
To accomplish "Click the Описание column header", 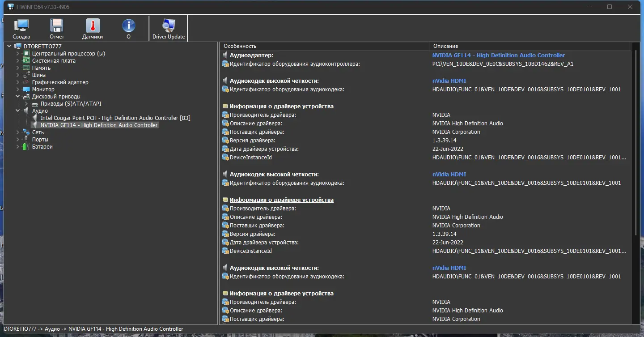I will (x=530, y=46).
